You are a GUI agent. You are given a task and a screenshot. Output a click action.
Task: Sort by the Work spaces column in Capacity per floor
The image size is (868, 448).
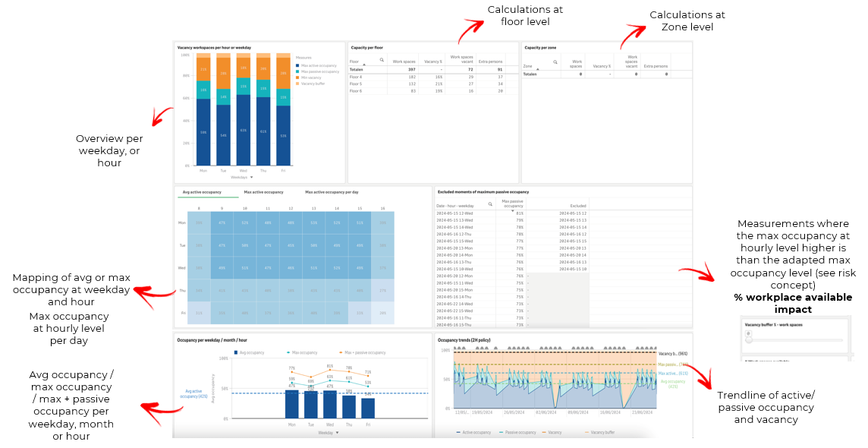click(x=404, y=62)
